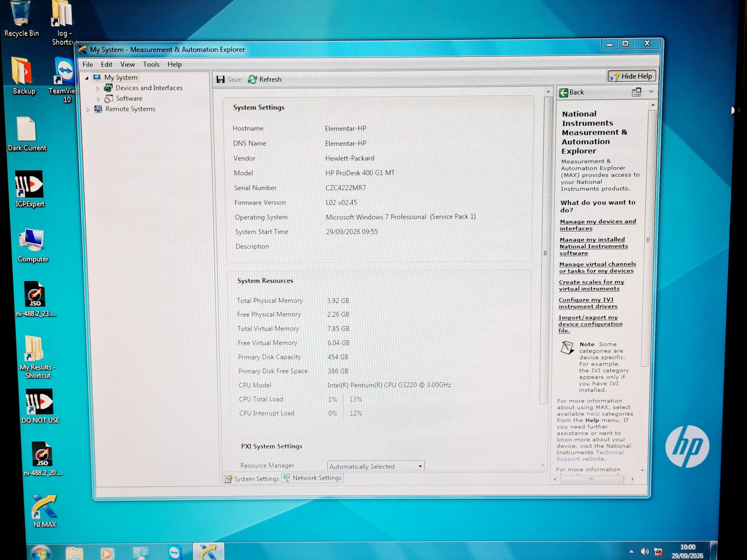This screenshot has height=560, width=747.
Task: Click the DO NOT USE desktop icon
Action: [x=40, y=406]
